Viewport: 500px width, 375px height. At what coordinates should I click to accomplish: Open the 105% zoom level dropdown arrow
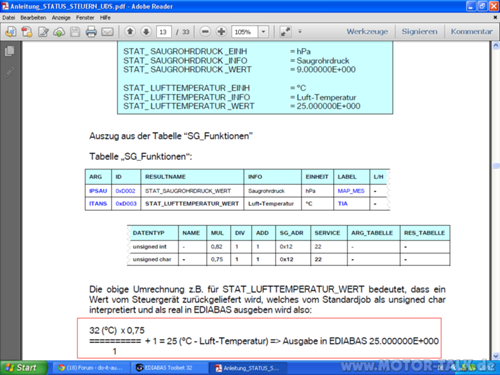pyautogui.click(x=263, y=32)
